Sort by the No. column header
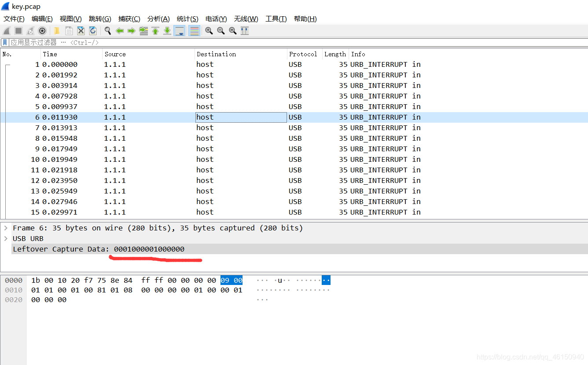 pyautogui.click(x=21, y=54)
